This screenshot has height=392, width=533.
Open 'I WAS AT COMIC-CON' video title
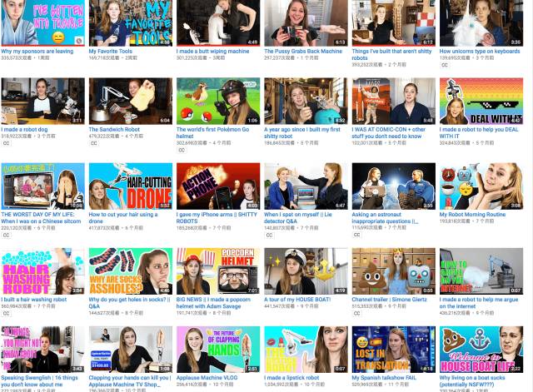(x=389, y=133)
